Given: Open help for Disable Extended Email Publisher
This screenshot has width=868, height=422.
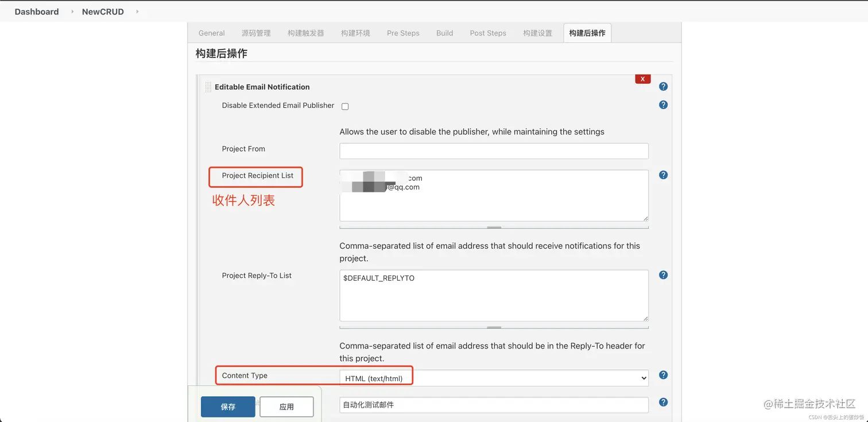Looking at the screenshot, I should pos(663,105).
